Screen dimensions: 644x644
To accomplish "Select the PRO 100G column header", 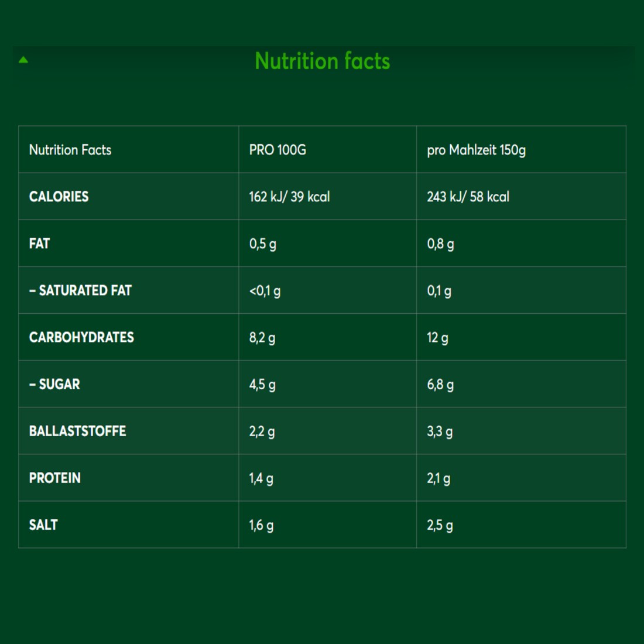I will tap(278, 150).
